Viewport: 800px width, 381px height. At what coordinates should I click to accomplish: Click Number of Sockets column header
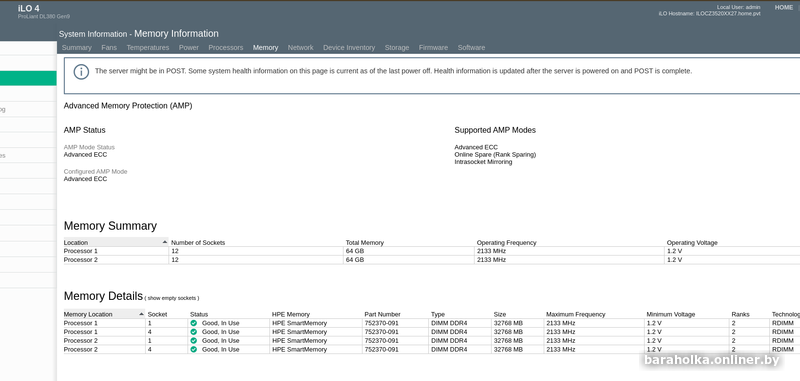tap(198, 243)
